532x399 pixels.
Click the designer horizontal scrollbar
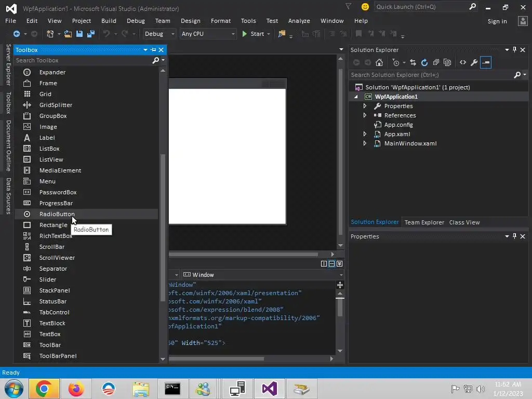click(243, 254)
